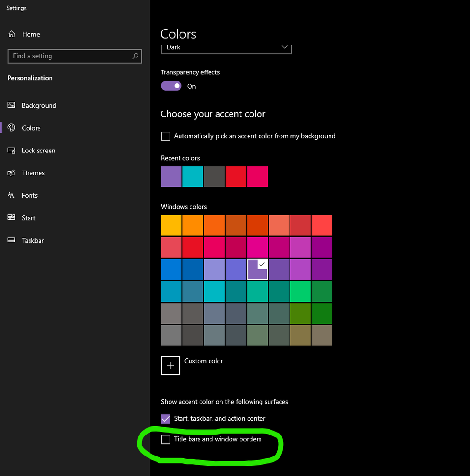
Task: Click the Start tiles icon
Action: click(12, 218)
